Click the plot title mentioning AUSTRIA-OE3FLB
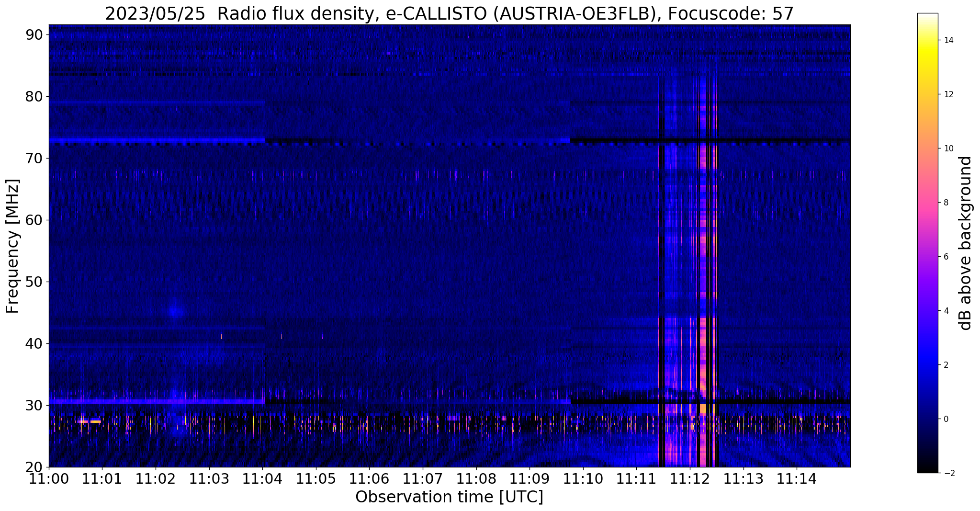980x511 pixels. [x=449, y=14]
